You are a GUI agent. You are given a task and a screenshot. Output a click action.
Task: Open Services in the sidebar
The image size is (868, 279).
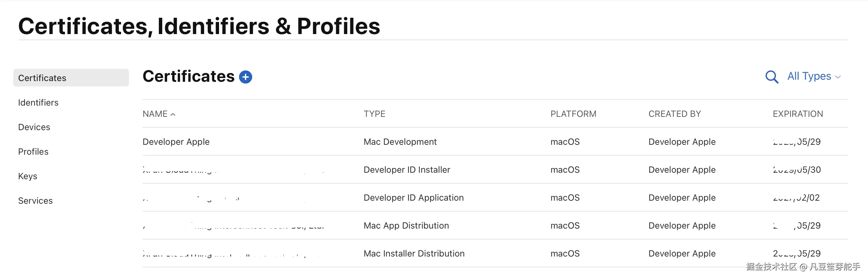tap(35, 201)
